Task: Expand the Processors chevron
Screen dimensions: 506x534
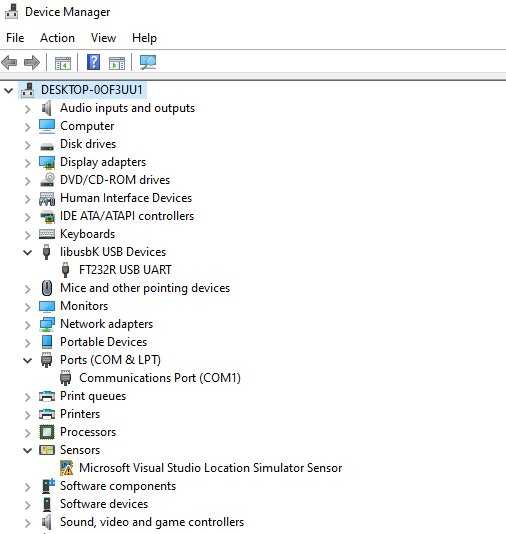Action: [x=28, y=433]
